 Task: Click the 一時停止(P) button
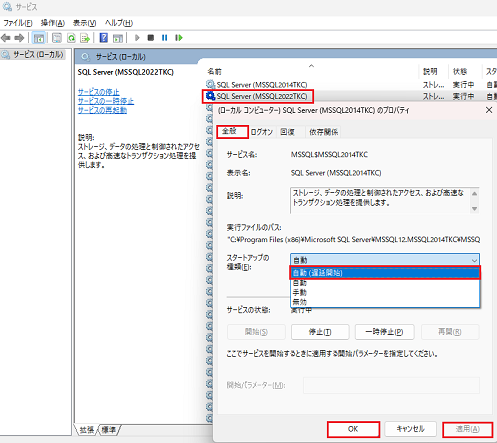[x=384, y=332]
